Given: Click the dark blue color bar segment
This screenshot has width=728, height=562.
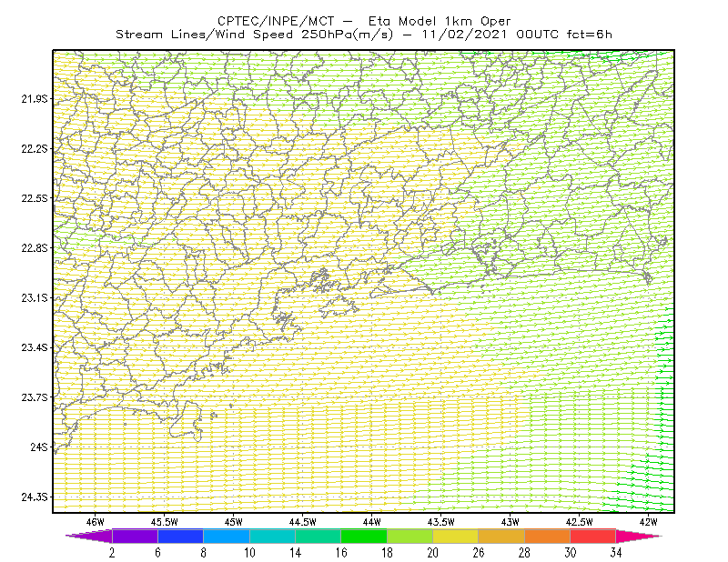Looking at the screenshot, I should [180, 536].
